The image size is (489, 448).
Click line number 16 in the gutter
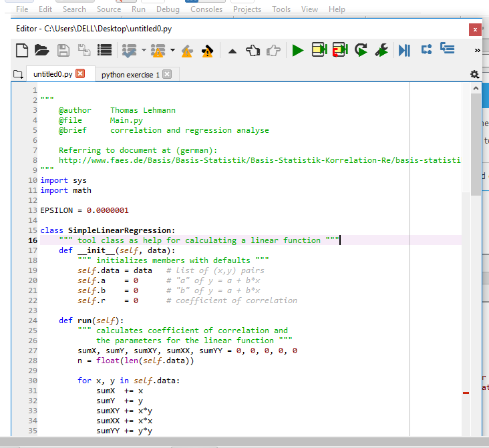pos(33,240)
